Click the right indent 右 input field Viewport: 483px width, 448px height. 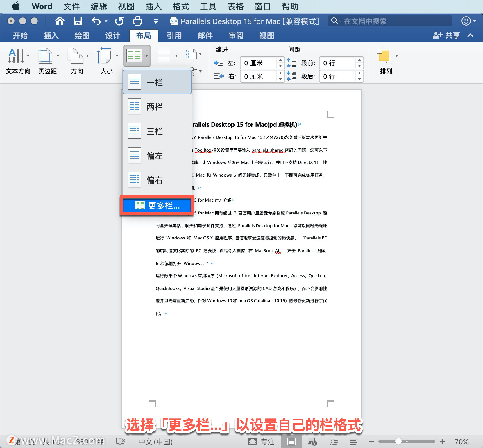[258, 76]
